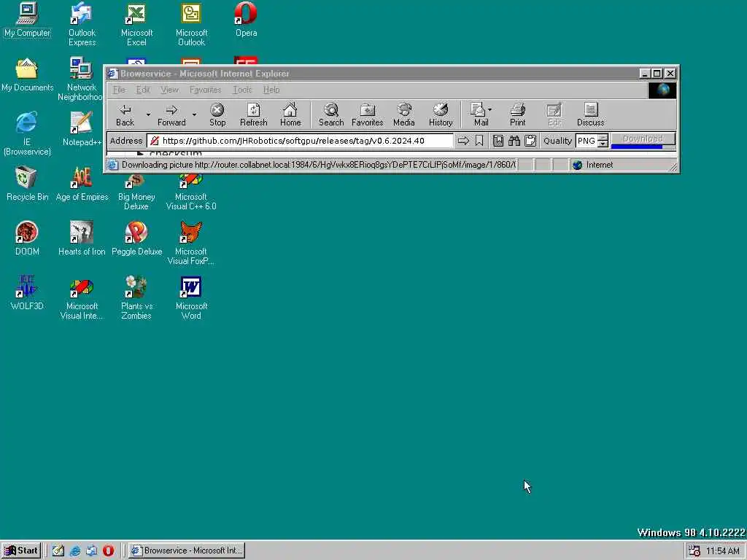Select the Microsoft Visual C++ 6.0 shortcut

[x=192, y=192]
